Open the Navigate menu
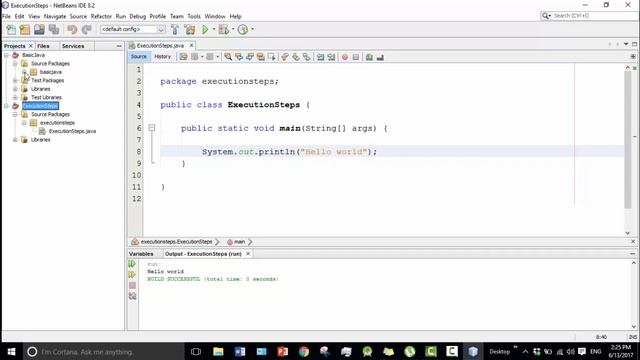Viewport: 640px width, 360px height. 55,16
